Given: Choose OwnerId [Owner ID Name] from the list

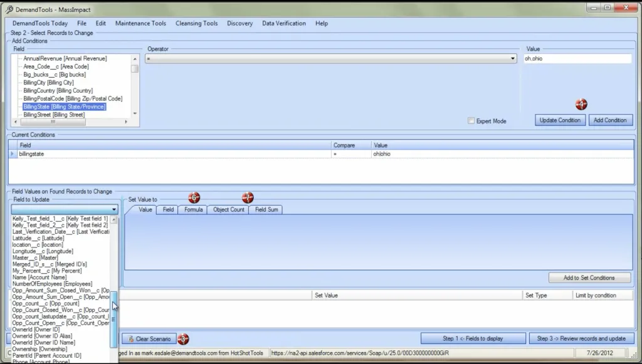Looking at the screenshot, I should click(x=44, y=343).
